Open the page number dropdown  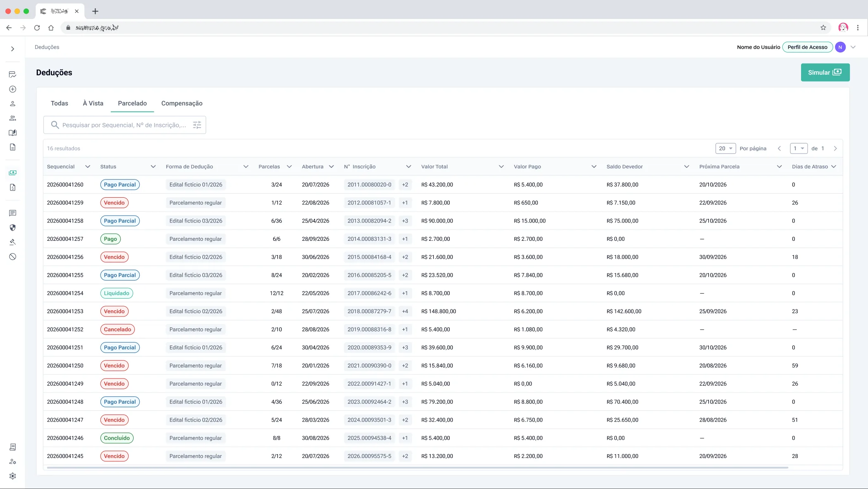pyautogui.click(x=799, y=149)
